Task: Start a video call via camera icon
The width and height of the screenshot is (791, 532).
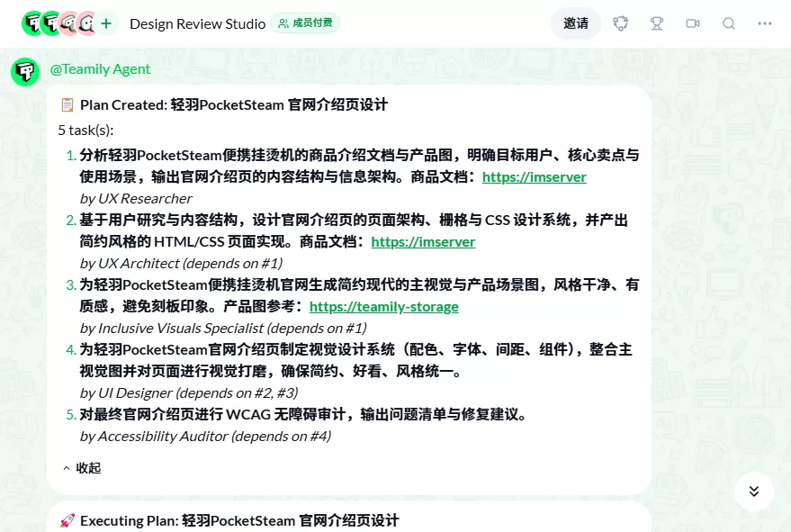Action: click(693, 23)
